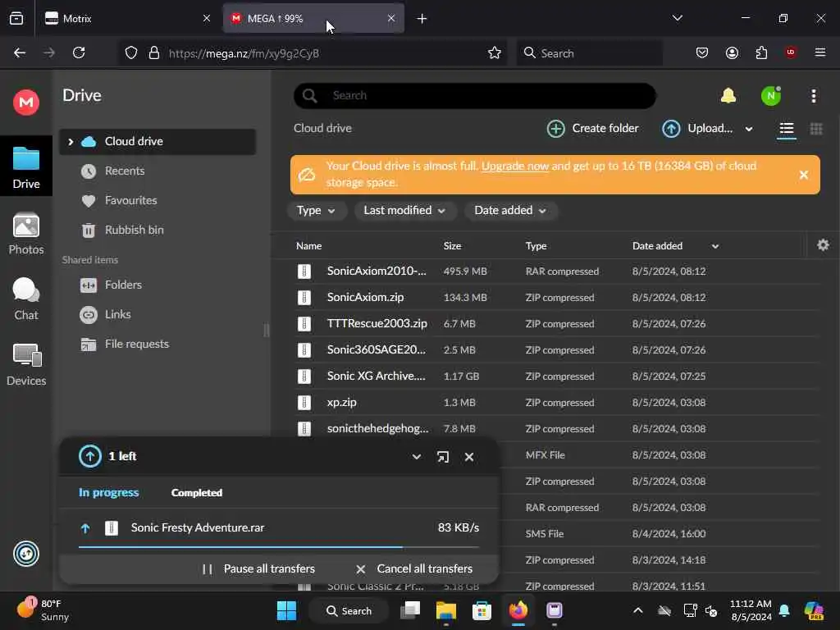Viewport: 840px width, 630px height.
Task: Click the Firefox Search box
Action: click(589, 53)
